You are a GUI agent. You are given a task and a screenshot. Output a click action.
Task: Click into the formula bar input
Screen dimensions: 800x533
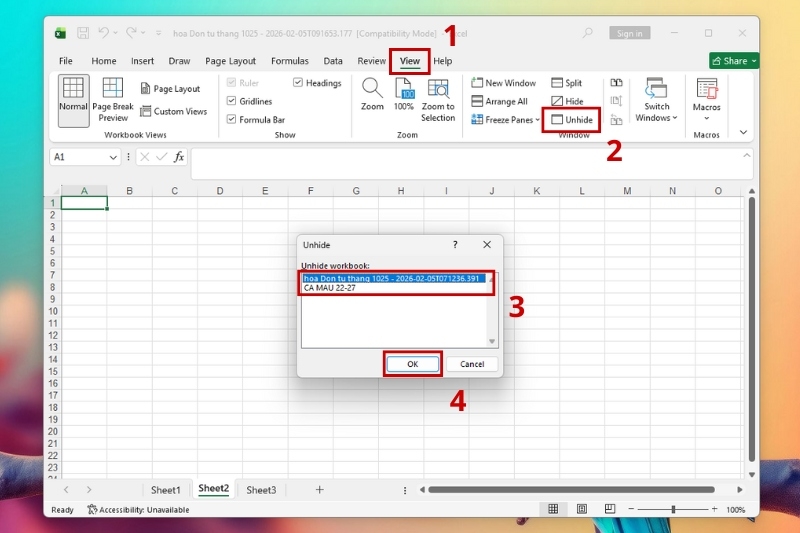point(465,163)
